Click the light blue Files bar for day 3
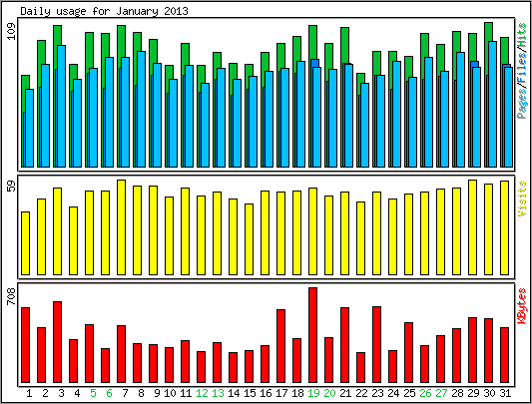Image resolution: width=532 pixels, height=404 pixels. click(62, 106)
